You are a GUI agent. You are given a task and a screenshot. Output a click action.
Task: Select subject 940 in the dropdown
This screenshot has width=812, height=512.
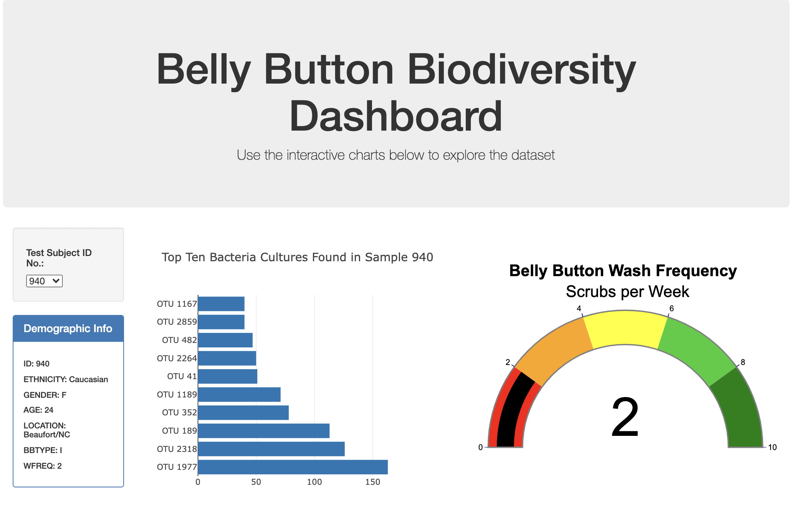pos(44,281)
